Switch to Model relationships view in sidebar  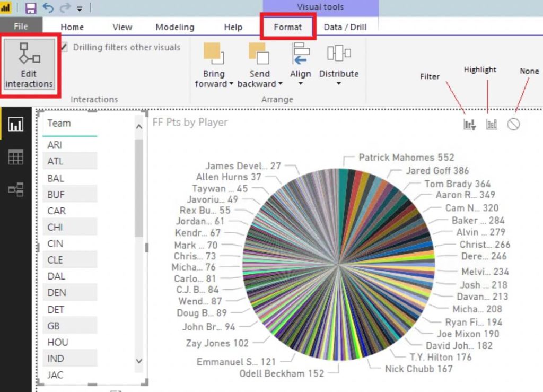point(16,189)
